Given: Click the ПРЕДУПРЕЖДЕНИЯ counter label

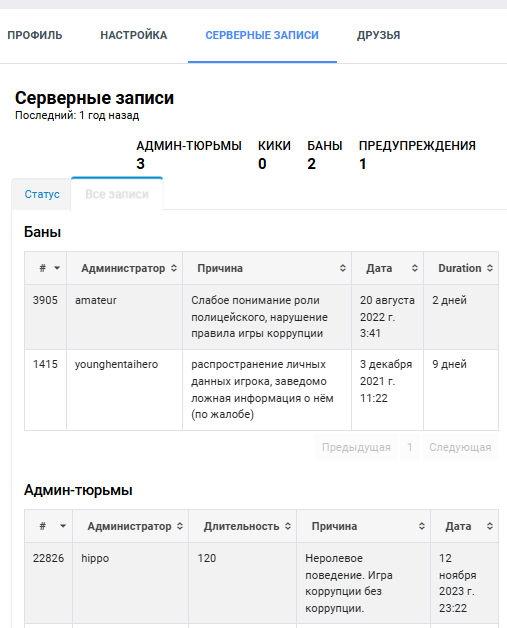Looking at the screenshot, I should [x=417, y=146].
